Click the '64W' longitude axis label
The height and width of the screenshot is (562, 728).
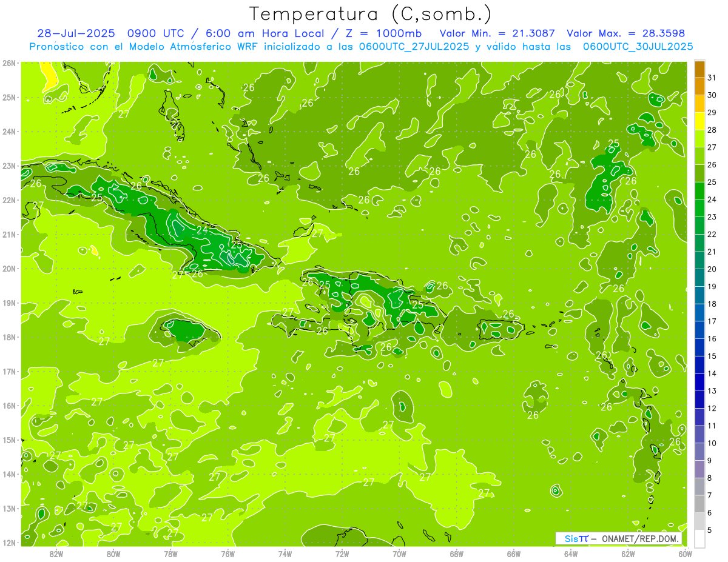coord(571,553)
